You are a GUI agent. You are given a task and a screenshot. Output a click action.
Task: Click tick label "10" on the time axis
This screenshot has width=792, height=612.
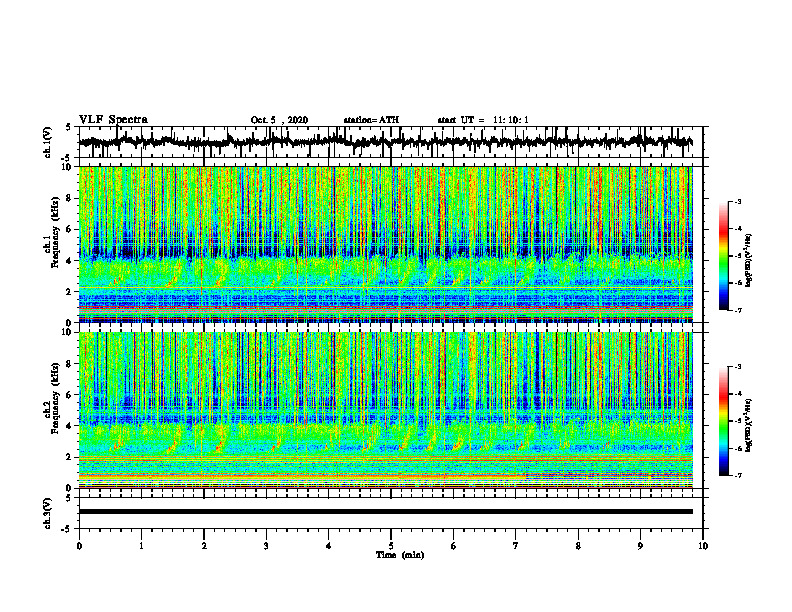coord(703,546)
